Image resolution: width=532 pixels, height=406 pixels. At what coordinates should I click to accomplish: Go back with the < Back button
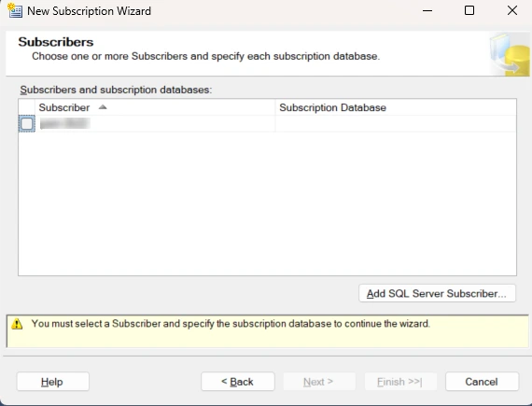[237, 382]
